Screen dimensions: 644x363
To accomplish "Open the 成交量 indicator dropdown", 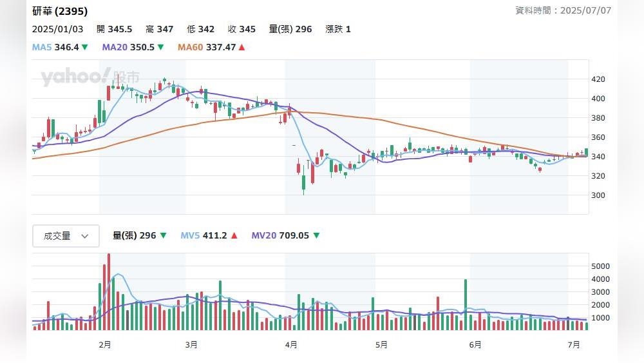I will pyautogui.click(x=66, y=236).
